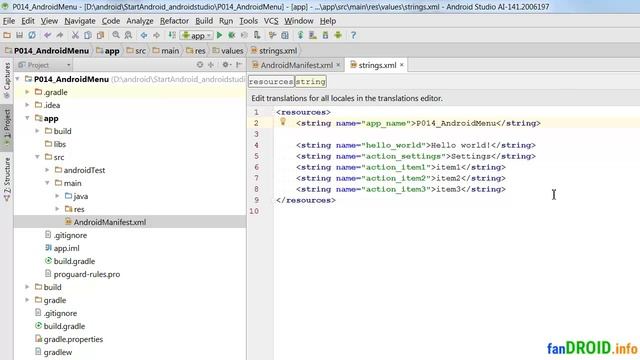Open the Refactor menu
The image size is (640, 360).
point(174,21)
